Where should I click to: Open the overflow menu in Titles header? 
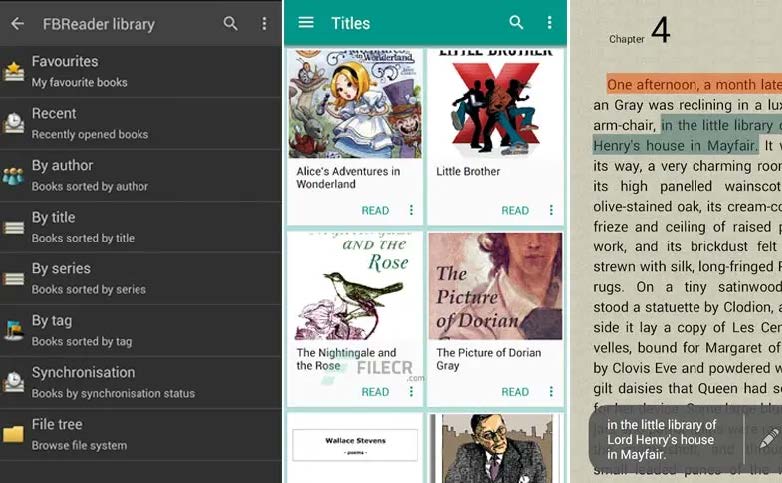coord(550,22)
